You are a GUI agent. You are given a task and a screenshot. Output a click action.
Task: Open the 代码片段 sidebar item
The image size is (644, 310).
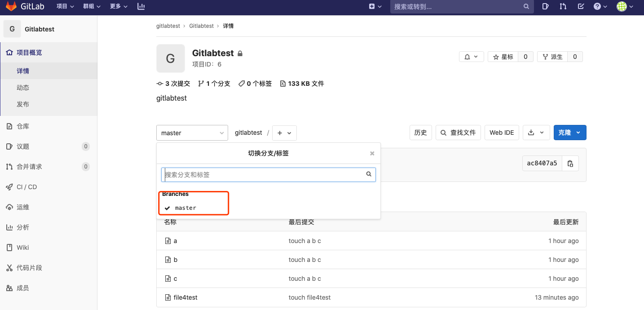click(x=32, y=267)
